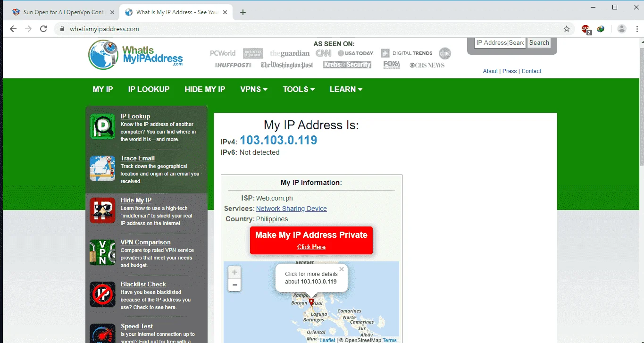Click the VPN Comparison padlock icon
Image resolution: width=644 pixels, height=343 pixels.
102,252
